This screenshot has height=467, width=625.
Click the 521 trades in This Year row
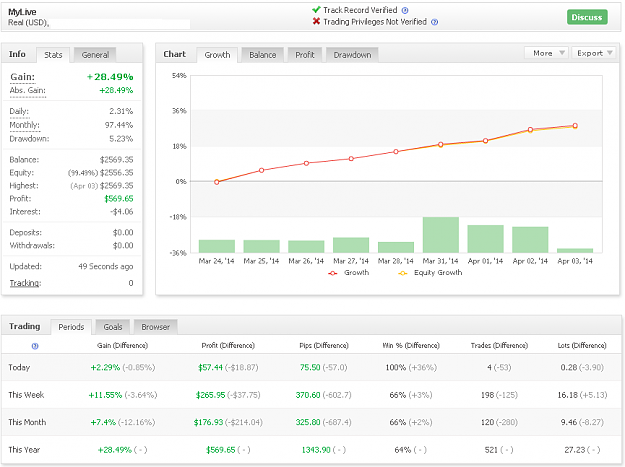(491, 449)
